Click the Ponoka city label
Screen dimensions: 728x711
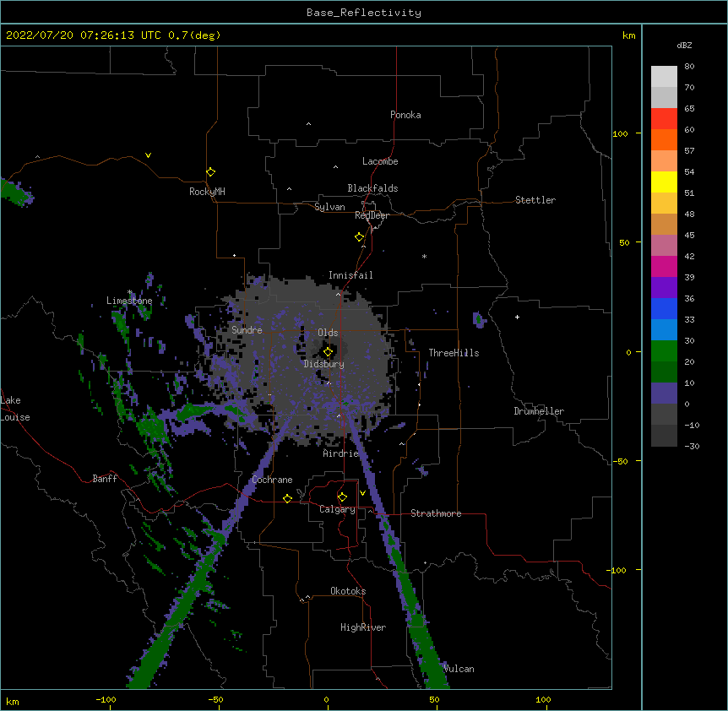click(405, 115)
